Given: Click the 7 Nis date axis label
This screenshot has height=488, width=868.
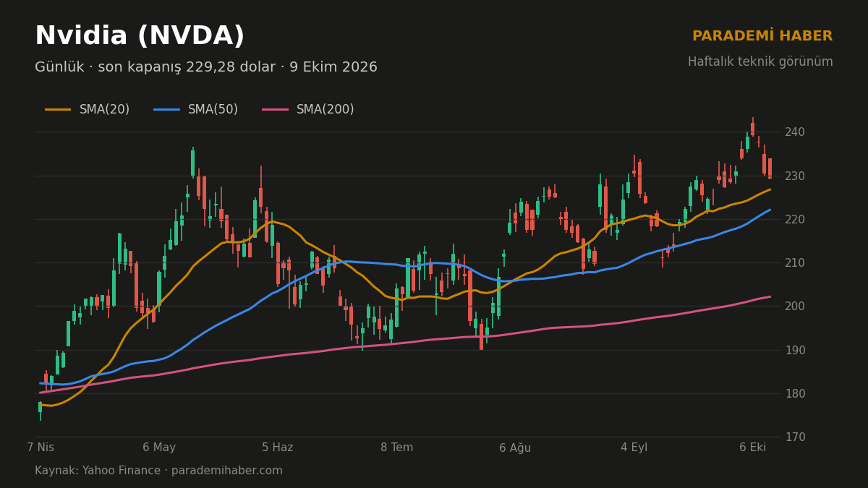Looking at the screenshot, I should tap(41, 448).
